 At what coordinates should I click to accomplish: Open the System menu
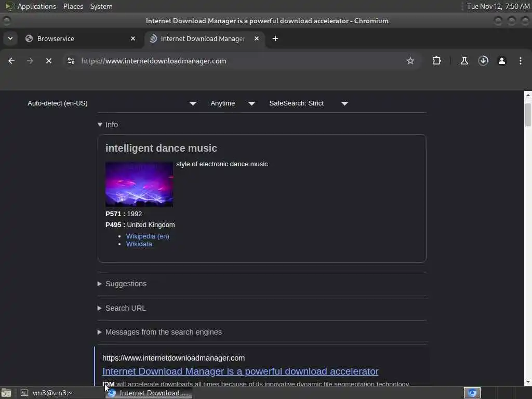click(x=101, y=6)
